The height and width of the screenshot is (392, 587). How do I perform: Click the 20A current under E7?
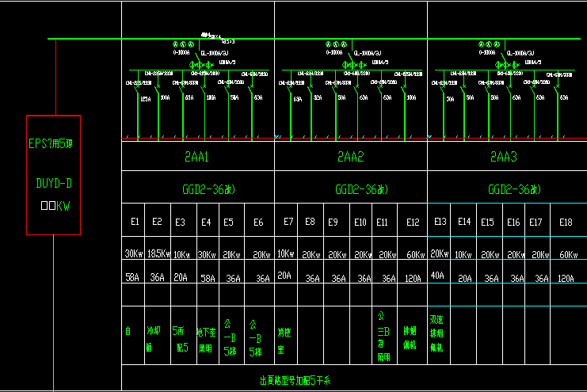pos(284,276)
